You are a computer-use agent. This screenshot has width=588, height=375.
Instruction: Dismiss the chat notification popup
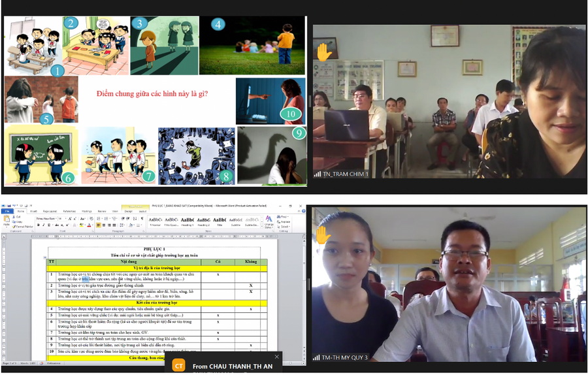pyautogui.click(x=276, y=356)
